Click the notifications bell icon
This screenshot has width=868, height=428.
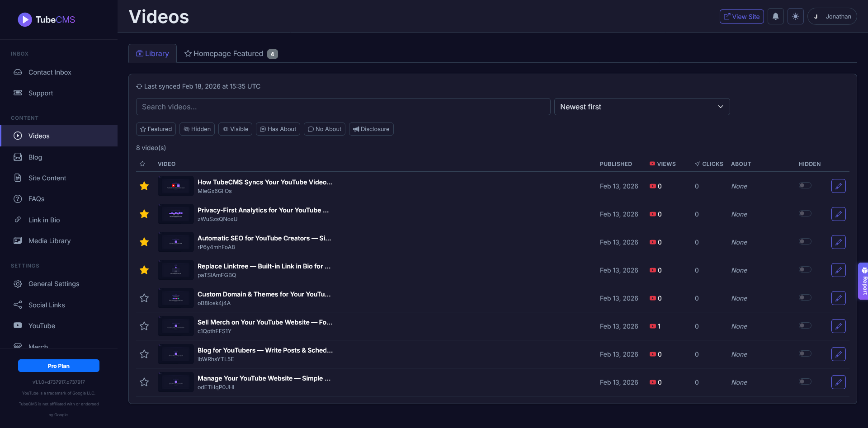point(775,16)
